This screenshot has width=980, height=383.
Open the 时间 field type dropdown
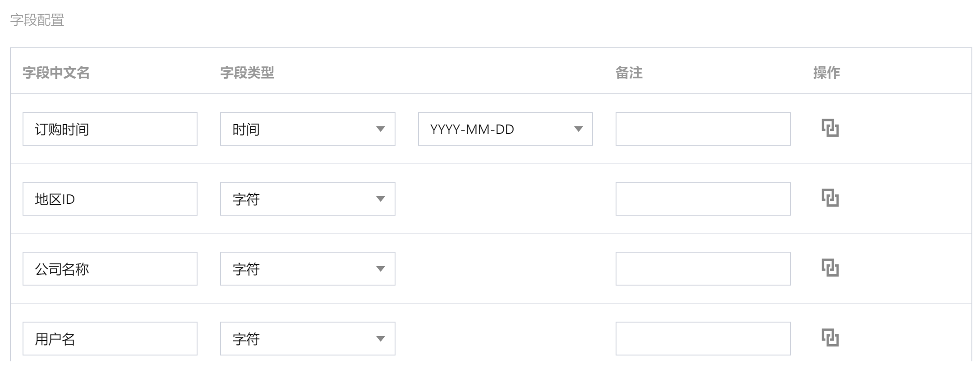tap(307, 129)
